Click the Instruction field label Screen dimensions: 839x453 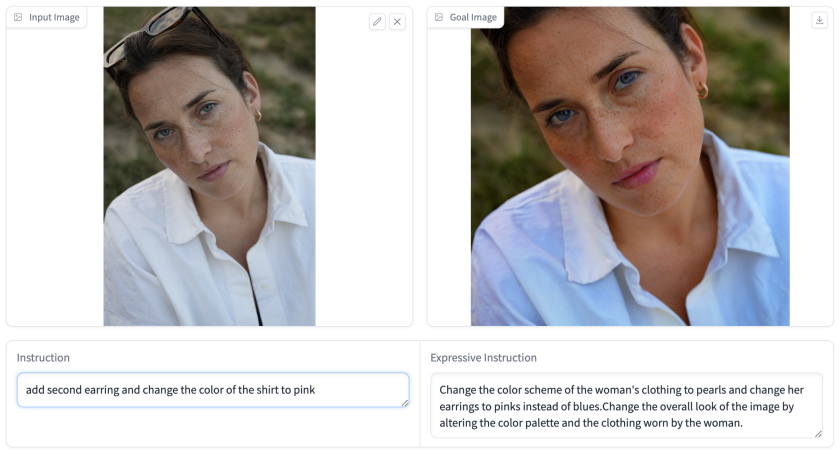[x=43, y=358]
